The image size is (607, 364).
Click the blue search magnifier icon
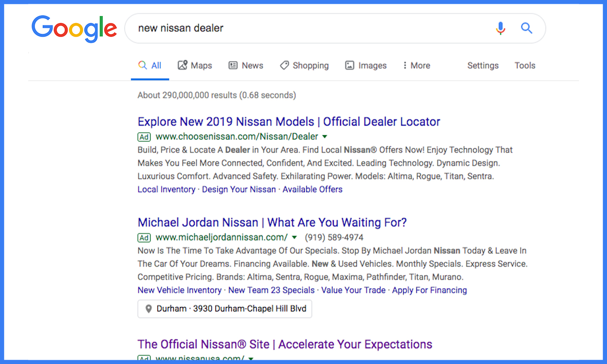(x=526, y=28)
